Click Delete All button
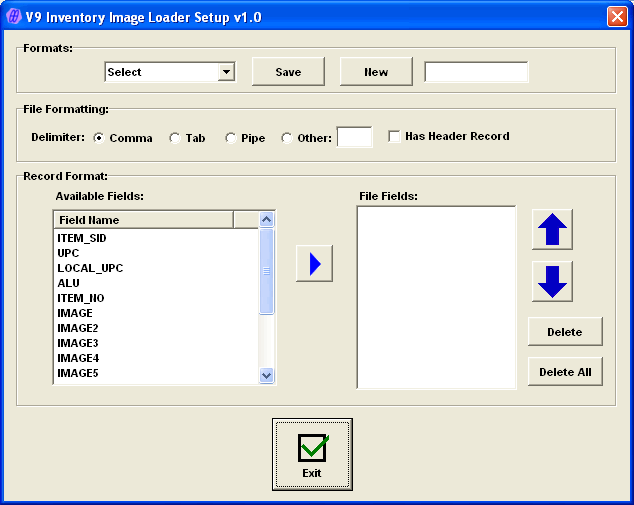 565,372
